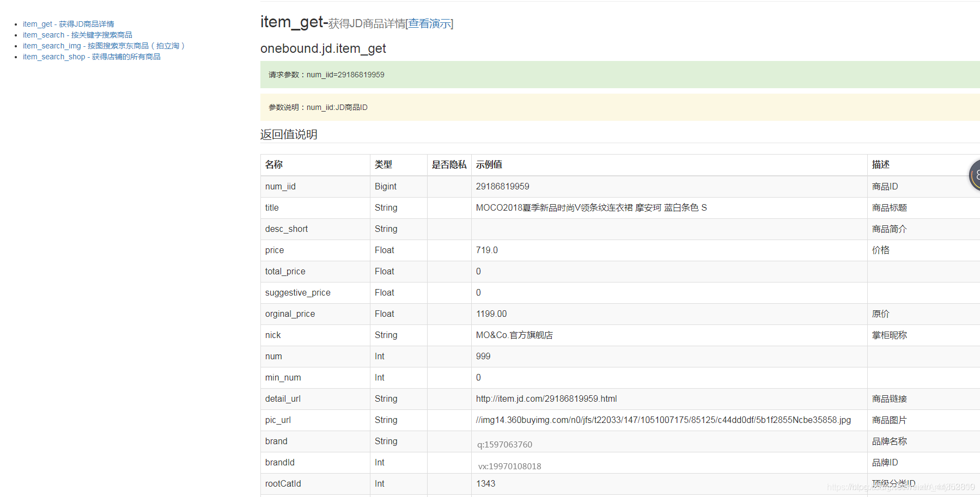
Task: Select the num_iid name cell
Action: pos(315,187)
